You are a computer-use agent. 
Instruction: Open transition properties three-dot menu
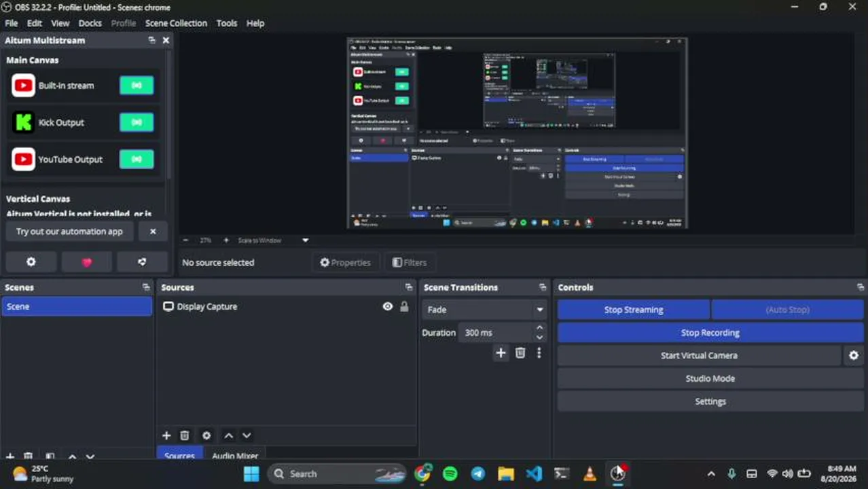[539, 352]
